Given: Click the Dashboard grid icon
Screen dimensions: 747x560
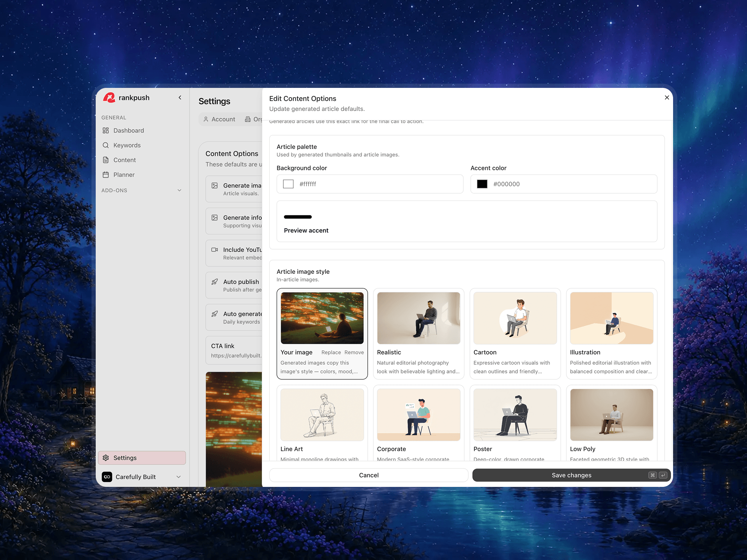Looking at the screenshot, I should click(x=105, y=130).
